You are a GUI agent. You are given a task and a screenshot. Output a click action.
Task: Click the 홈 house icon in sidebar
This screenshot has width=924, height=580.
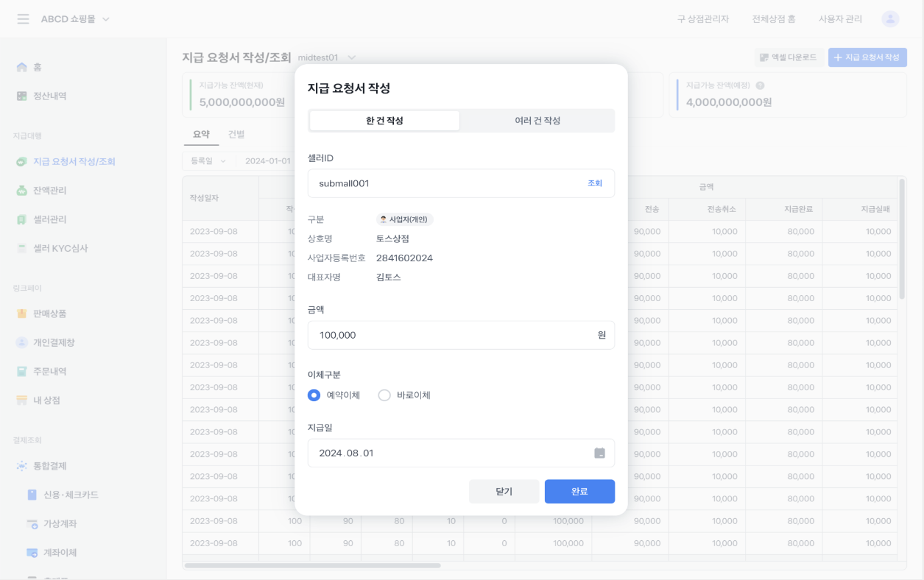click(x=22, y=68)
